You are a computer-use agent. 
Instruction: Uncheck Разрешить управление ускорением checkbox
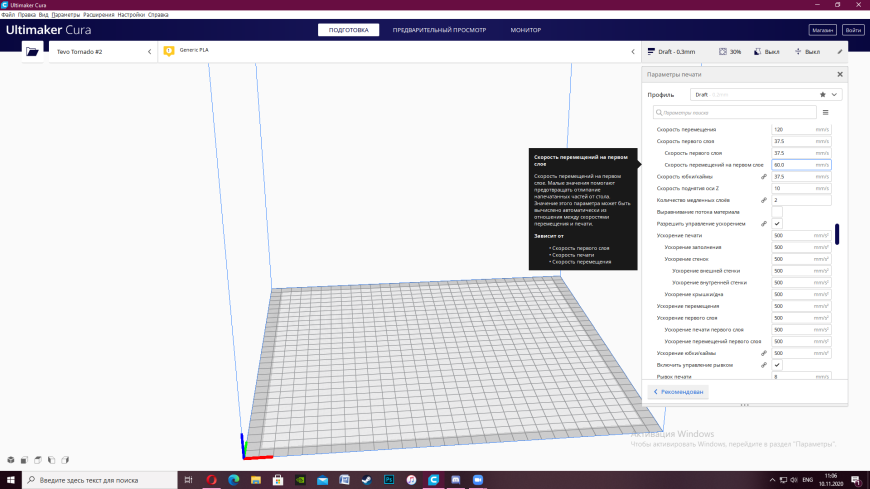(x=777, y=224)
